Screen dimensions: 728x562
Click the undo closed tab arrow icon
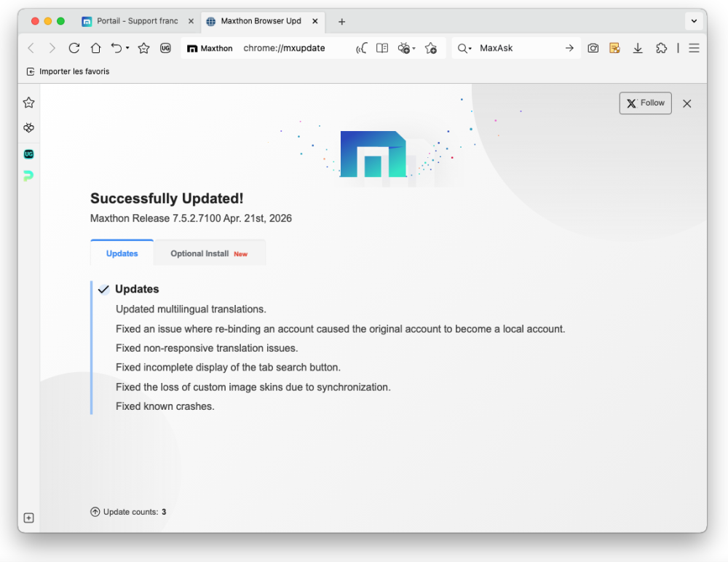116,48
